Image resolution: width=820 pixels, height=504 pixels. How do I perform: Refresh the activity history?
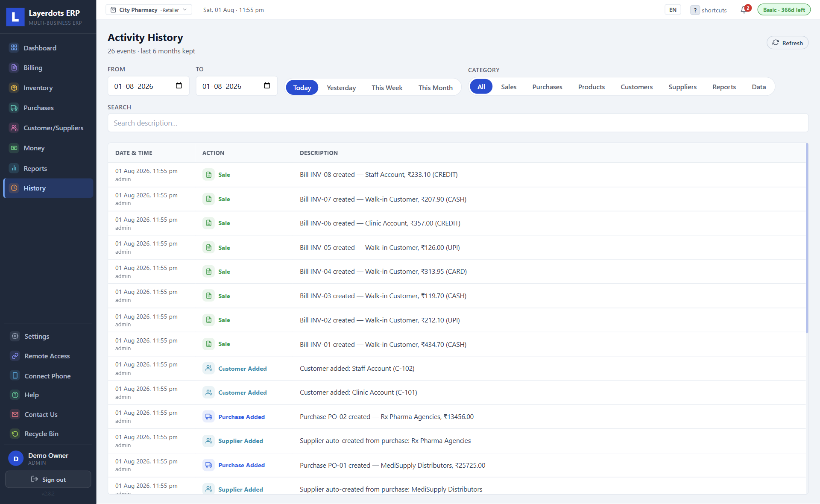[x=788, y=43]
